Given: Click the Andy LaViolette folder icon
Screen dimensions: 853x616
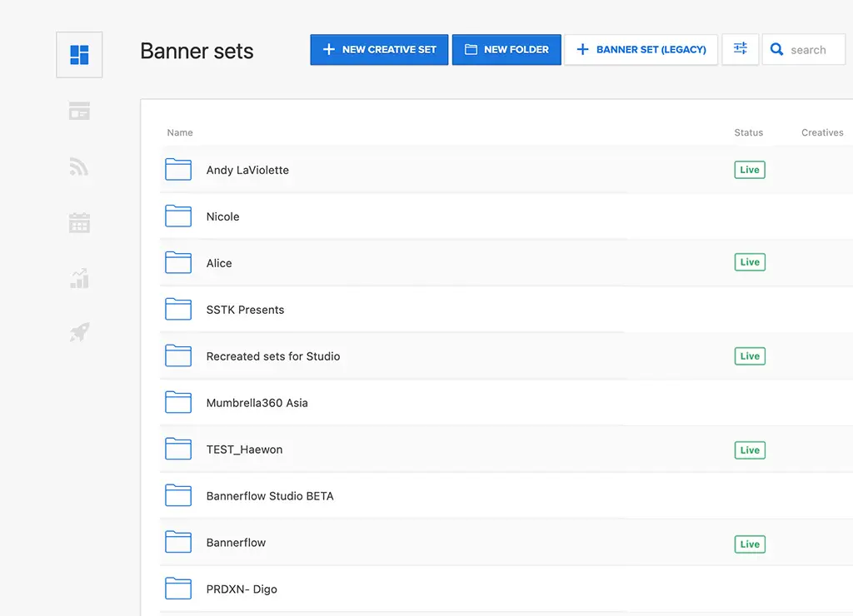Looking at the screenshot, I should (178, 170).
